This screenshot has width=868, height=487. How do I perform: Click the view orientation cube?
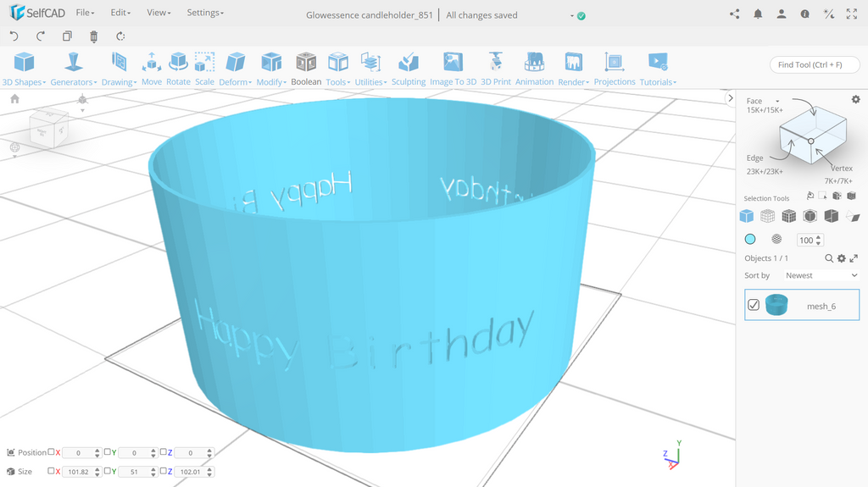48,129
